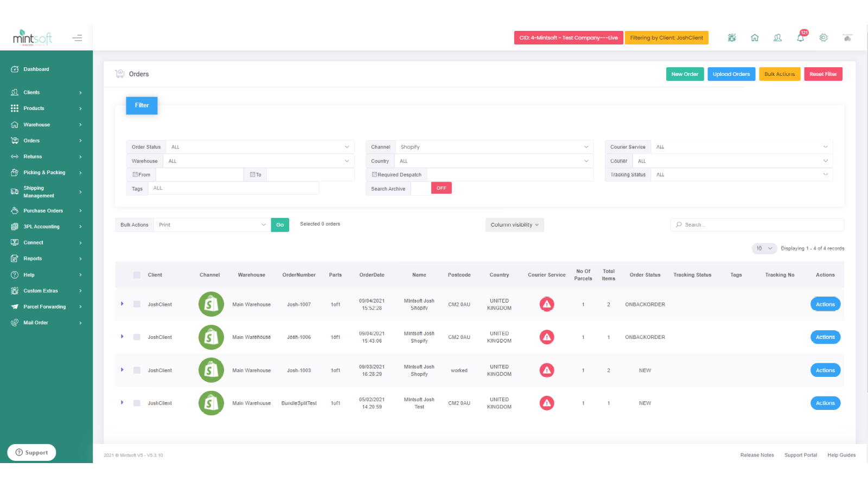Expand the row details for order Josh-1003

122,370
